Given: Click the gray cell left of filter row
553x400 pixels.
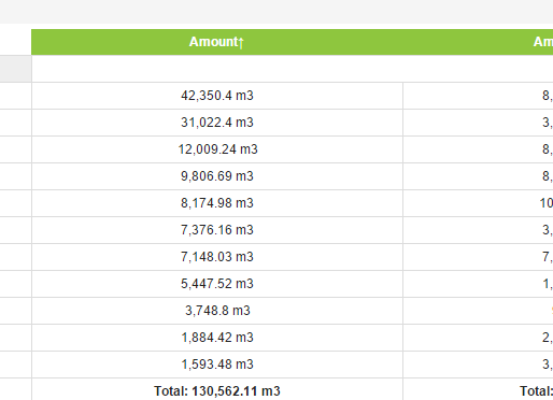Looking at the screenshot, I should [16, 69].
